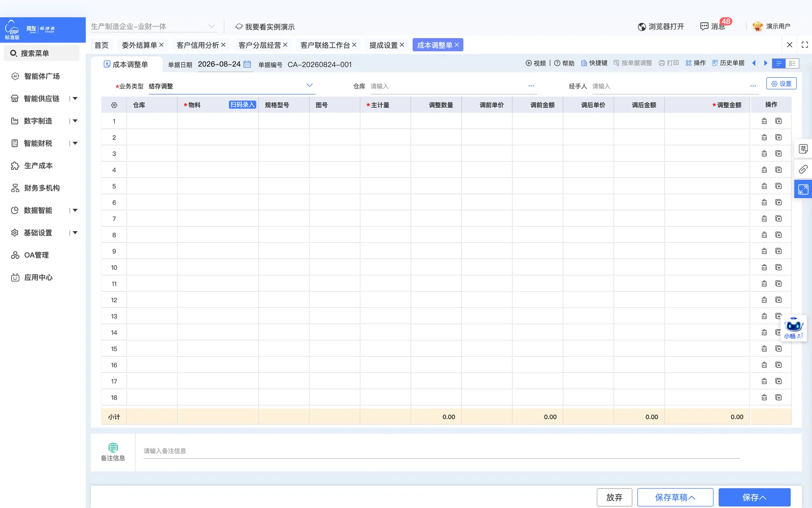The width and height of the screenshot is (812, 508).
Task: Open the calendar date picker icon
Action: [247, 64]
